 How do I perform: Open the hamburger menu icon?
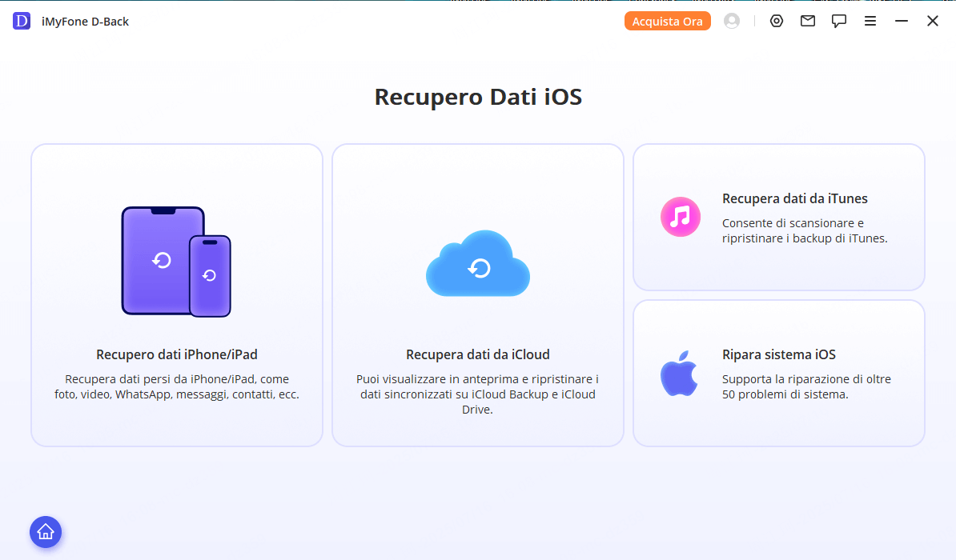pyautogui.click(x=870, y=22)
